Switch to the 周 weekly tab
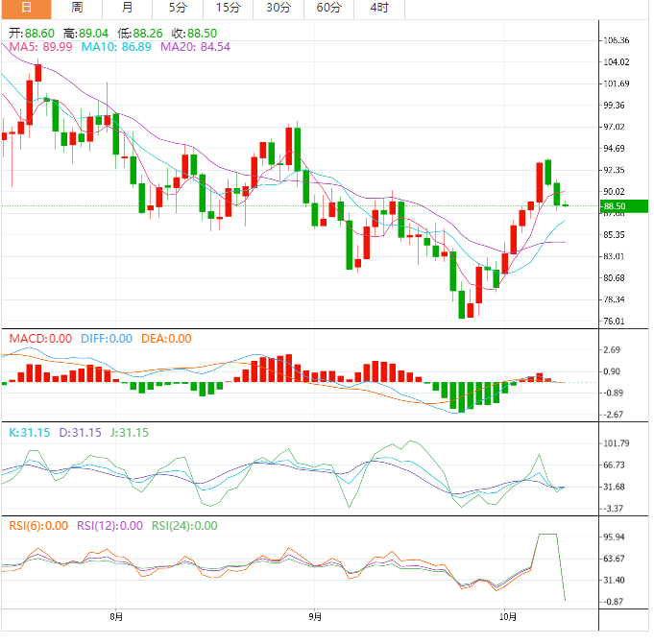Screen dimensions: 654x644 (x=77, y=9)
